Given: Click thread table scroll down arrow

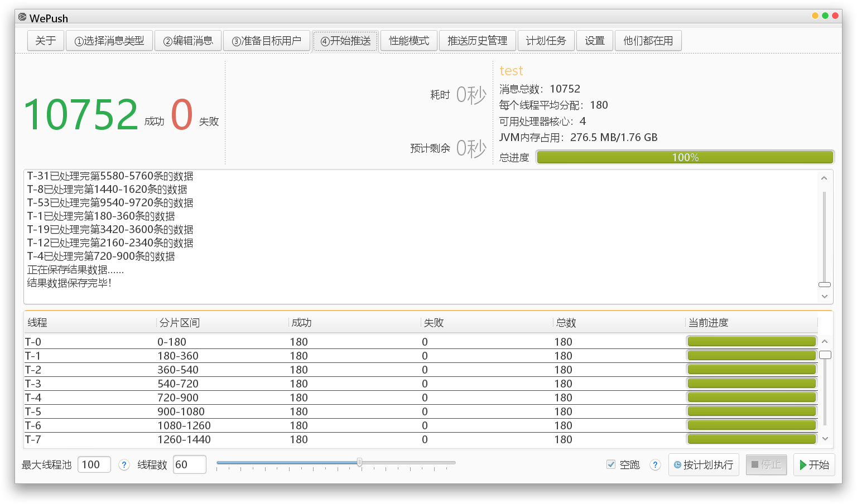Looking at the screenshot, I should coord(825,439).
